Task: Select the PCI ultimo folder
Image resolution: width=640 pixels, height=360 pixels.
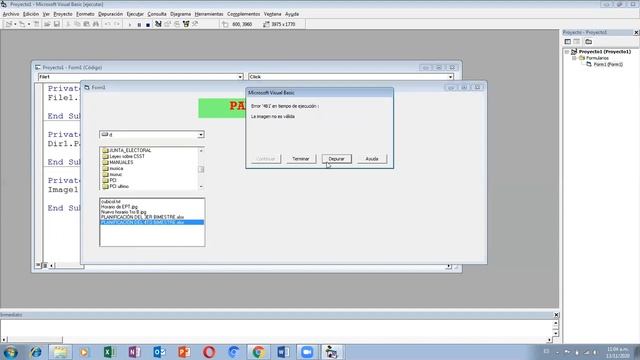Action: tap(116, 187)
